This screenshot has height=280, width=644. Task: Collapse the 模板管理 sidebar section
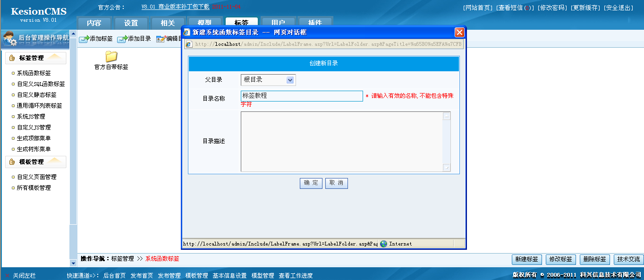click(53, 161)
